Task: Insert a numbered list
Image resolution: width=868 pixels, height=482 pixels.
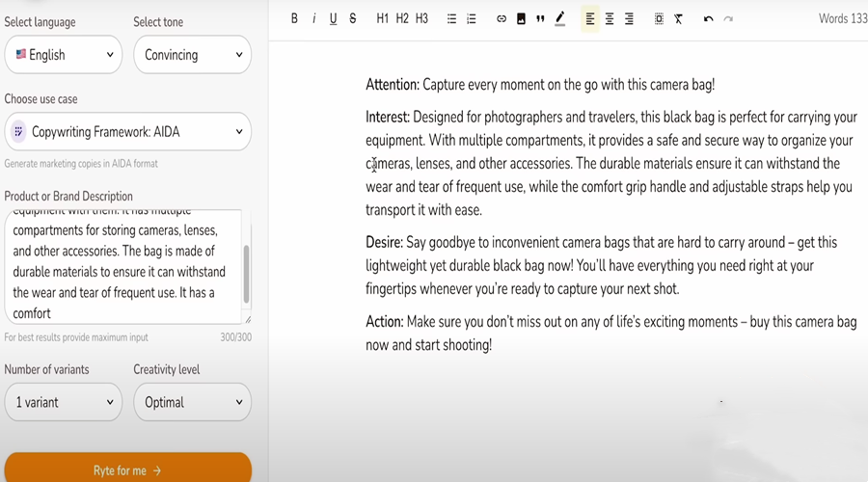Action: (472, 18)
